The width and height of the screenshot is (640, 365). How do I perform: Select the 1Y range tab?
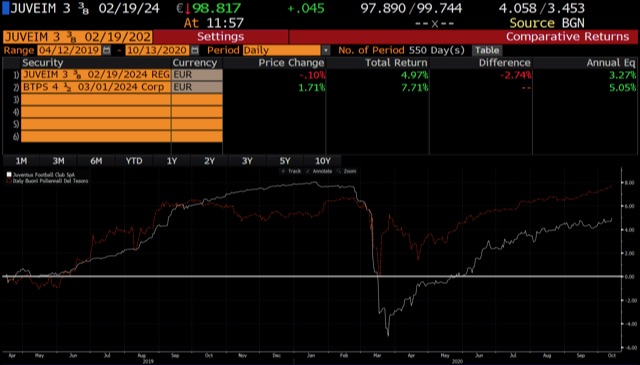[172, 161]
